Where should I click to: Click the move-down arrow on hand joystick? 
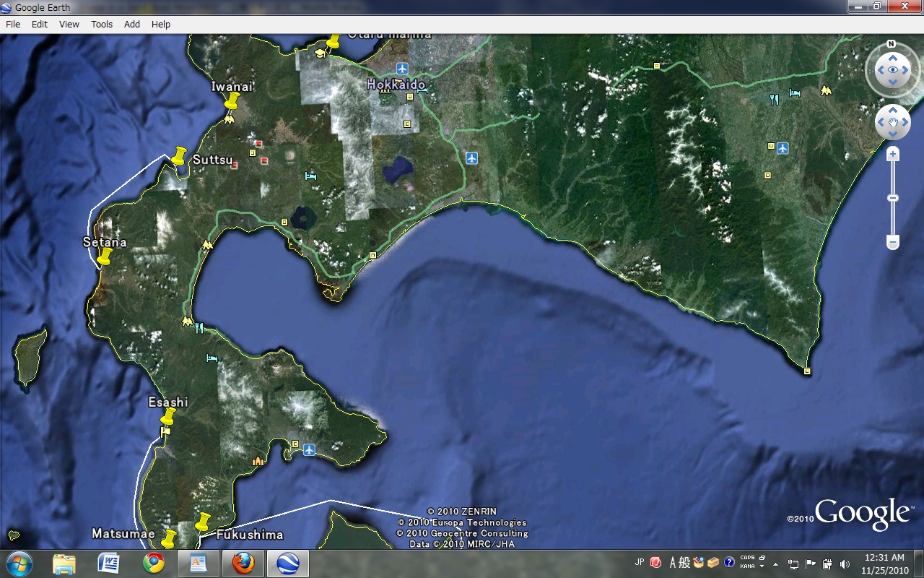tap(893, 134)
